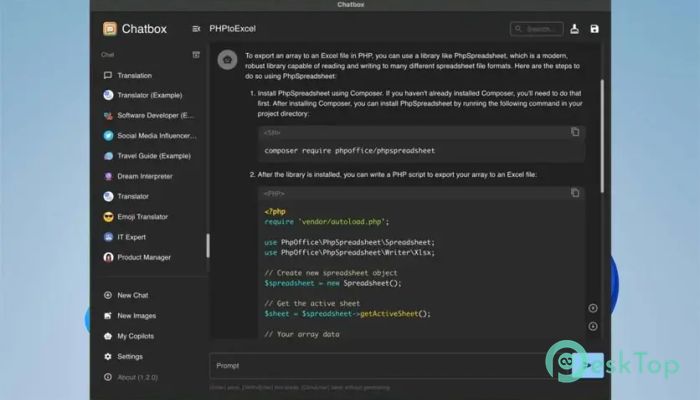The image size is (700, 400).
Task: Click the scroll-to-top arrow icon
Action: (593, 308)
